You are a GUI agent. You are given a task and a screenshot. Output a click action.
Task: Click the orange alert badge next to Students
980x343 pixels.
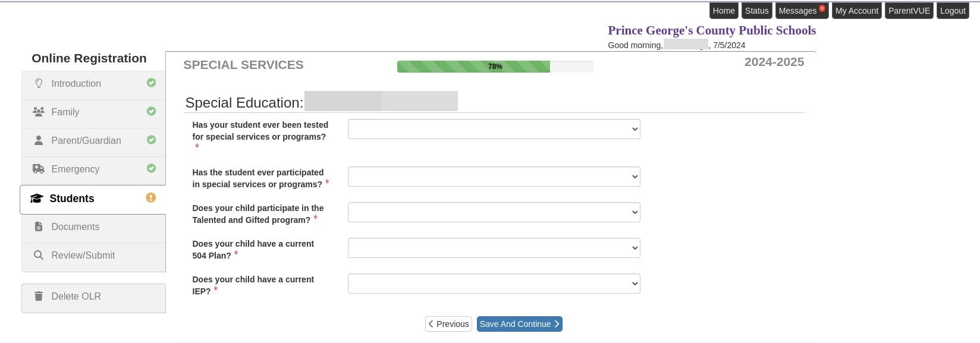coord(151,197)
